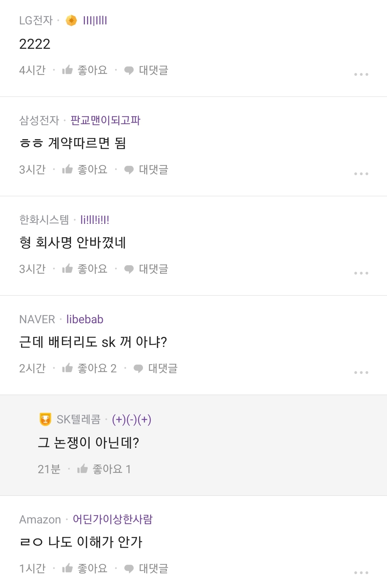
Task: Open the libebab user profile
Action: pos(85,319)
